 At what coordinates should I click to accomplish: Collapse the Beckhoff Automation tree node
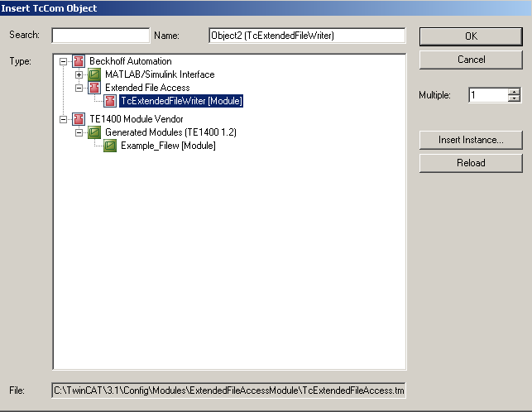63,62
